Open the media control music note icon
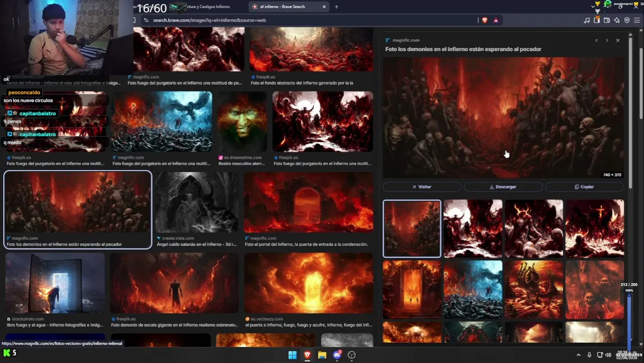Image resolution: width=644 pixels, height=363 pixels. tap(587, 20)
